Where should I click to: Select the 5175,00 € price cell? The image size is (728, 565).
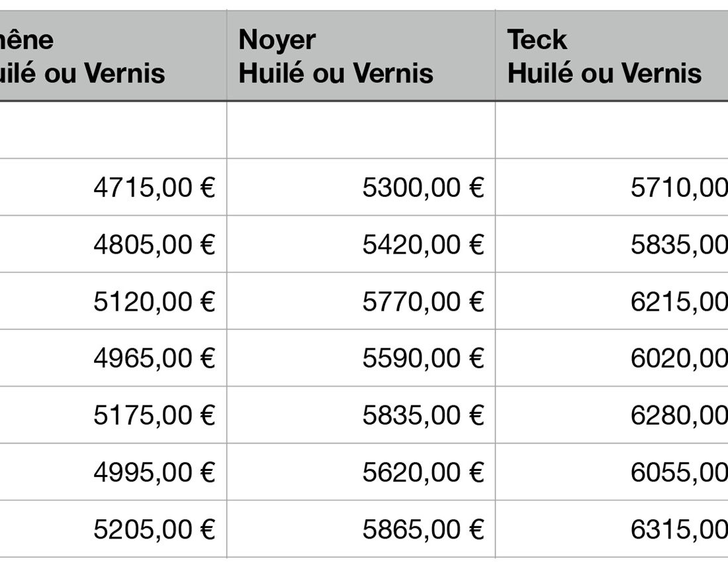(154, 415)
